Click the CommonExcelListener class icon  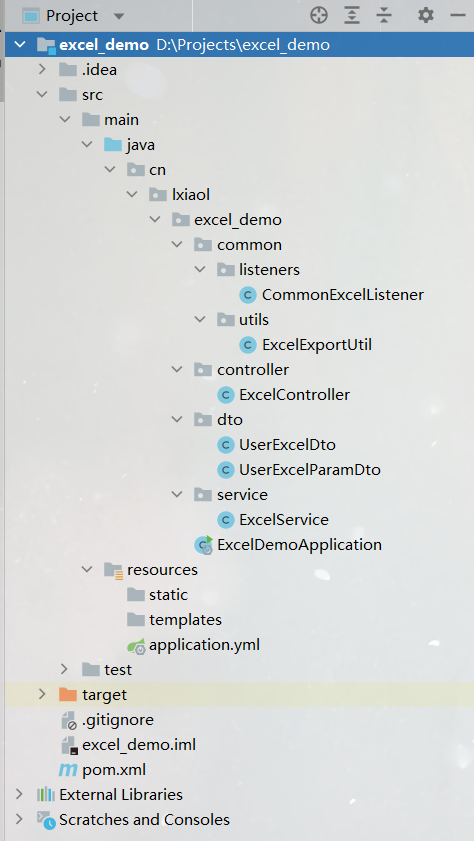(x=248, y=294)
